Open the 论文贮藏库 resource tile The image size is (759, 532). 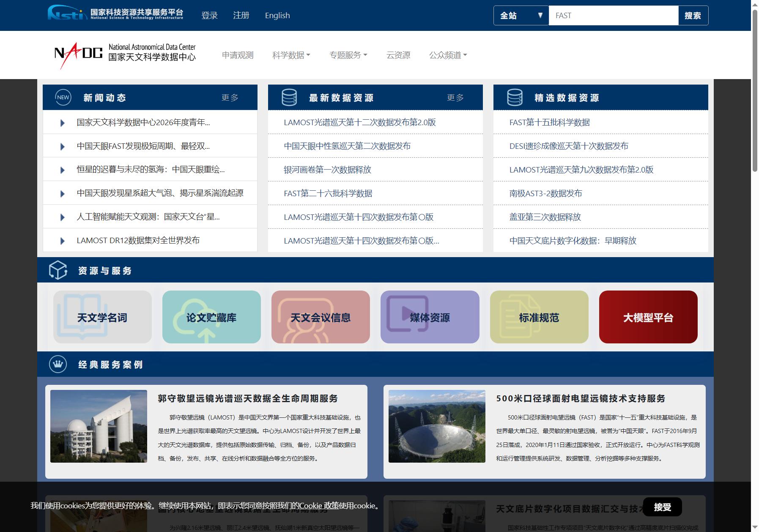[211, 317]
